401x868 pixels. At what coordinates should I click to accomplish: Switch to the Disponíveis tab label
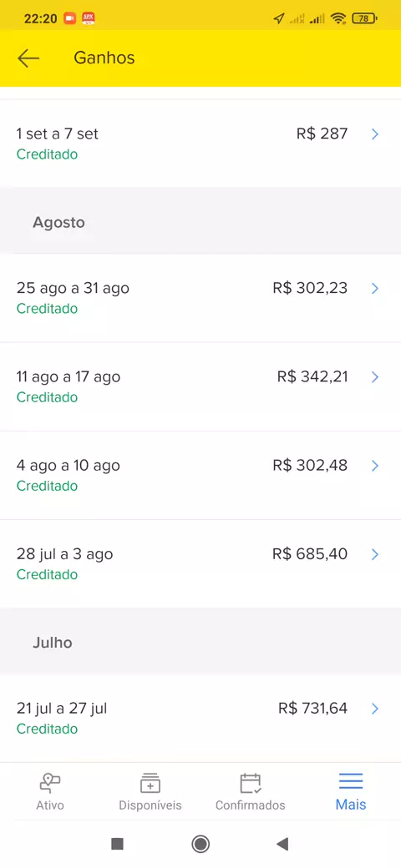(x=150, y=805)
